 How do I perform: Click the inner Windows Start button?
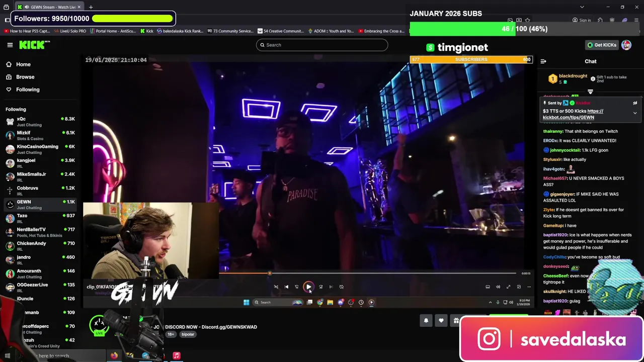[x=246, y=302]
